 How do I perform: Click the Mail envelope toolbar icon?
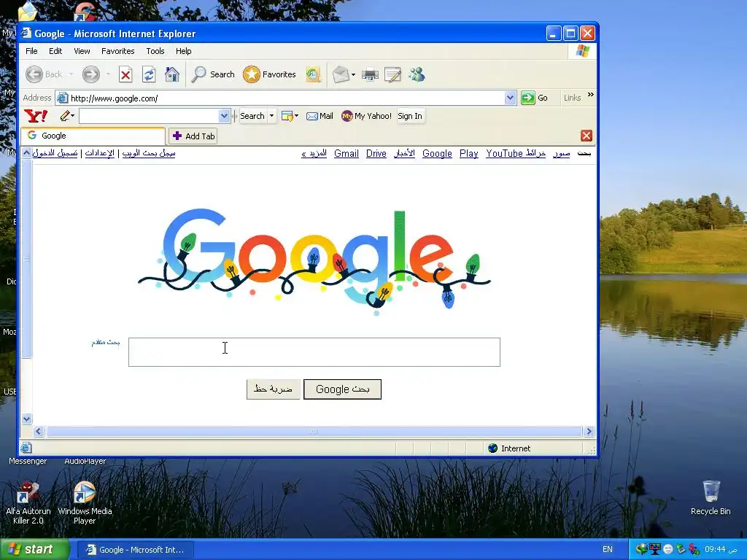click(340, 74)
